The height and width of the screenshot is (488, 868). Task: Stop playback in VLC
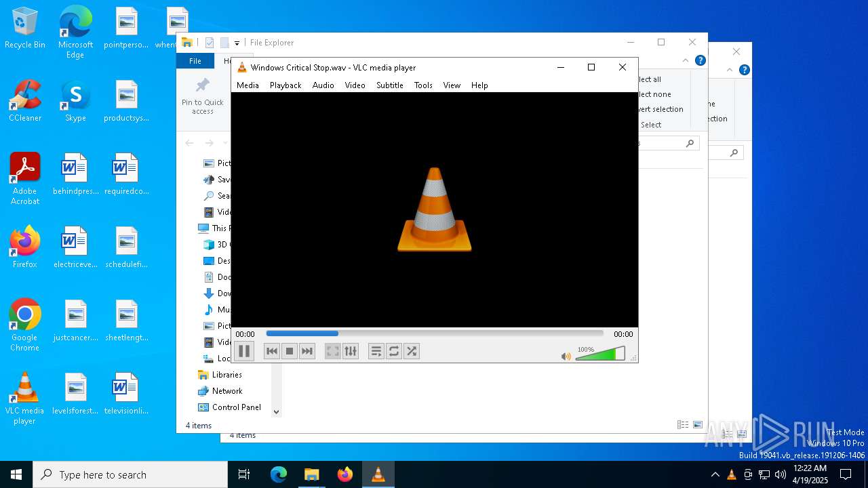click(290, 351)
